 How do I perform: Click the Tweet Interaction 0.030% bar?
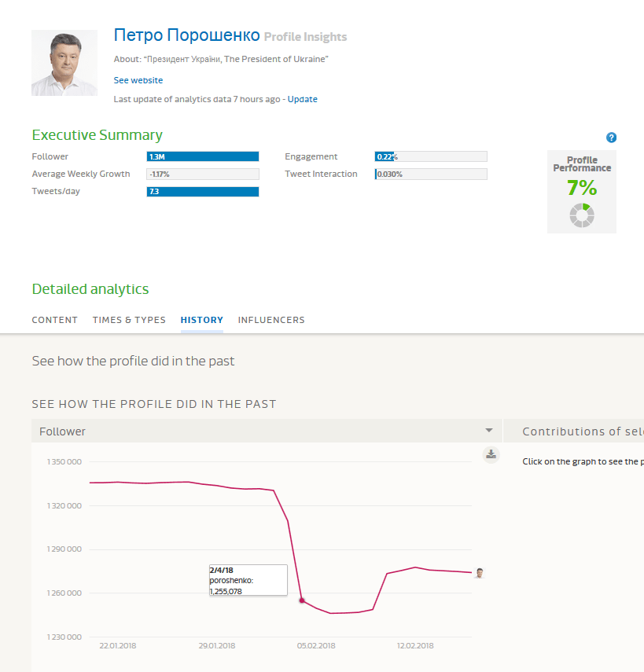tap(431, 174)
